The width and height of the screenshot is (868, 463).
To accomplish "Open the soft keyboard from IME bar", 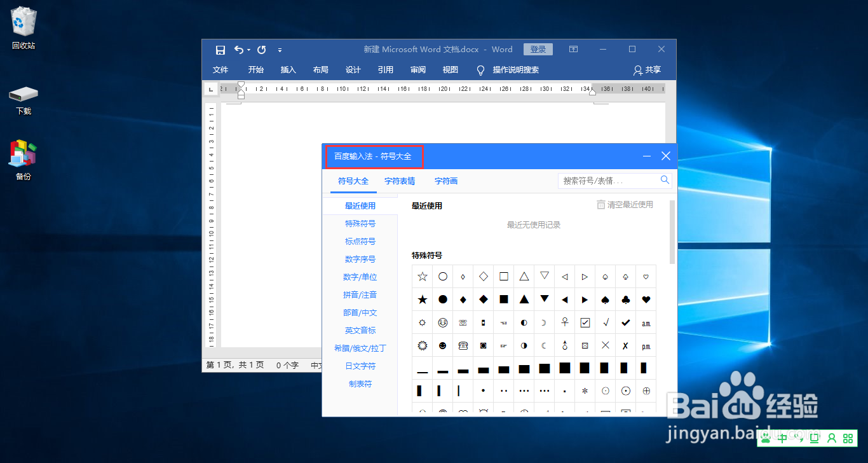I will (x=814, y=438).
